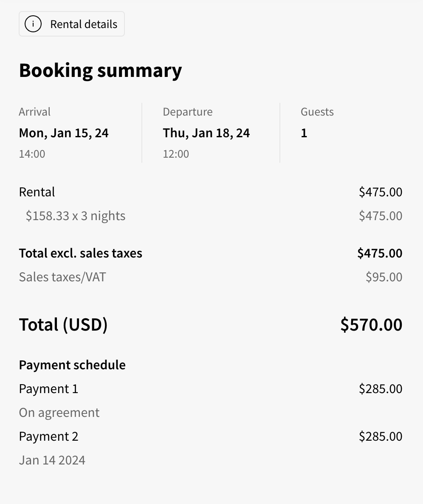The image size is (423, 504).
Task: Open the Rental details button
Action: tap(72, 24)
